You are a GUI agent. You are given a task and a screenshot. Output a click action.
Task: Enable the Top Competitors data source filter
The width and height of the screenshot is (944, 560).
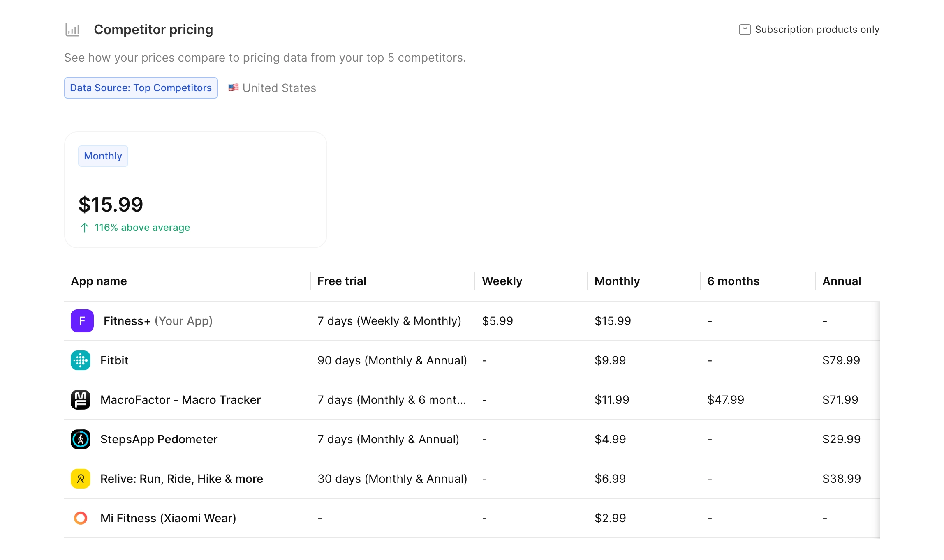pyautogui.click(x=141, y=88)
